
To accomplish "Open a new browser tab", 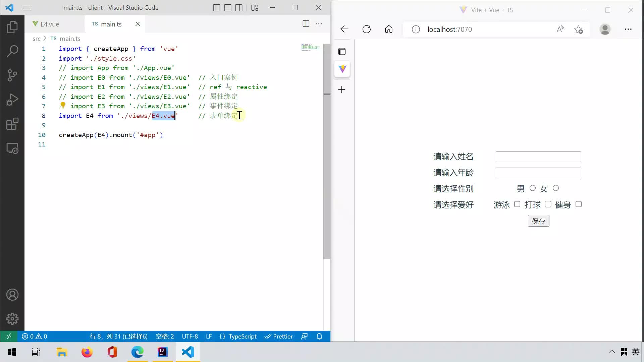I will point(342,89).
